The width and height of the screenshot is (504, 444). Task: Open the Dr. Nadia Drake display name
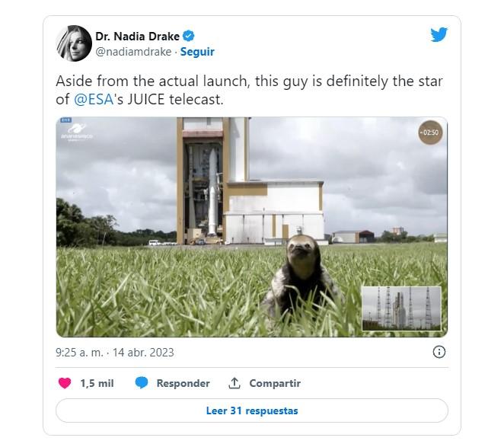point(136,36)
